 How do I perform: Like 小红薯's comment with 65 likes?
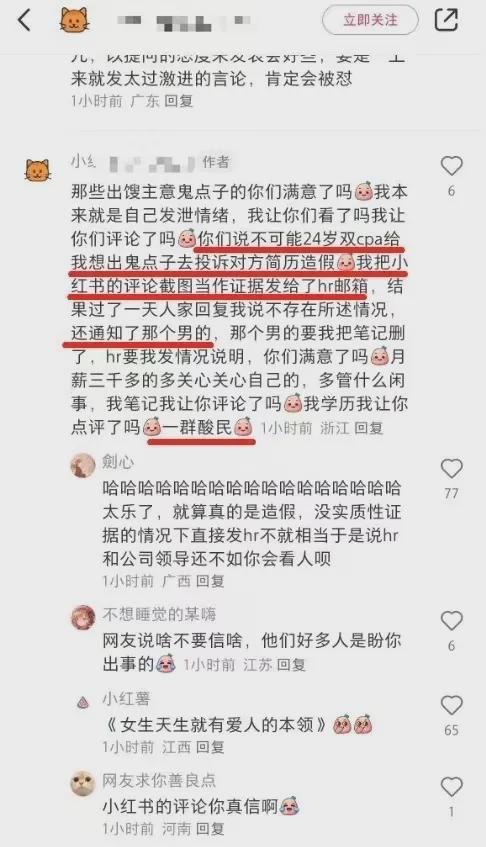coord(451,705)
